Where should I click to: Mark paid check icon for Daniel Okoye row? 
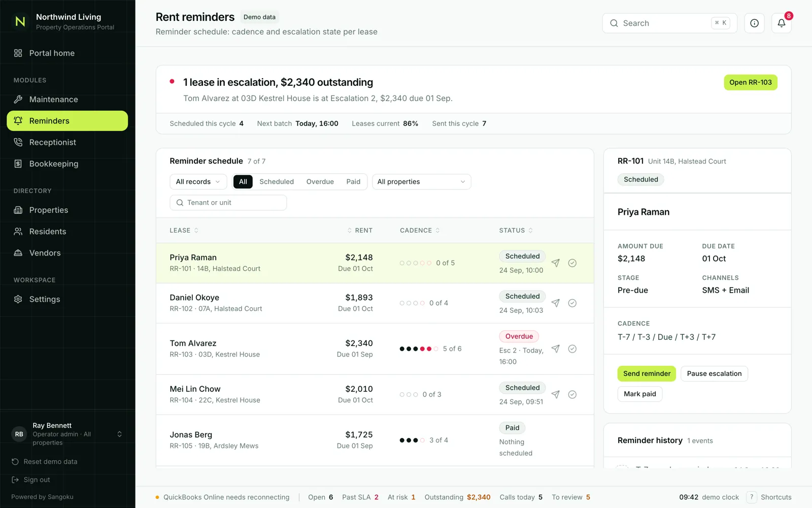coord(572,303)
